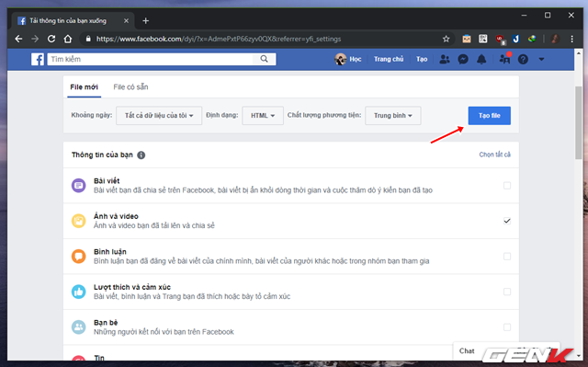
Task: Open the Chrome three-dot menu
Action: tap(571, 39)
